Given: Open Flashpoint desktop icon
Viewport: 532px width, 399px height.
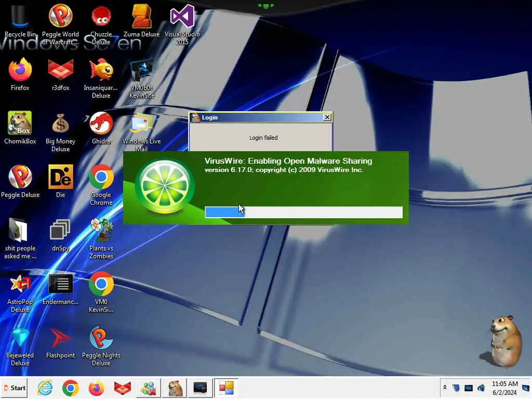Looking at the screenshot, I should coord(60,342).
